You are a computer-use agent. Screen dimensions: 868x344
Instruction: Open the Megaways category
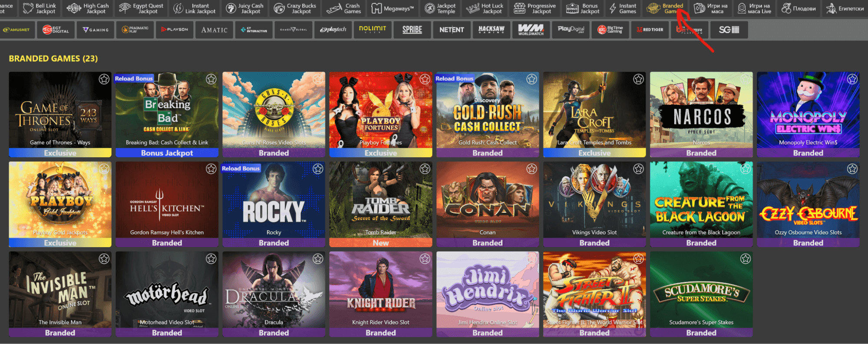click(393, 8)
